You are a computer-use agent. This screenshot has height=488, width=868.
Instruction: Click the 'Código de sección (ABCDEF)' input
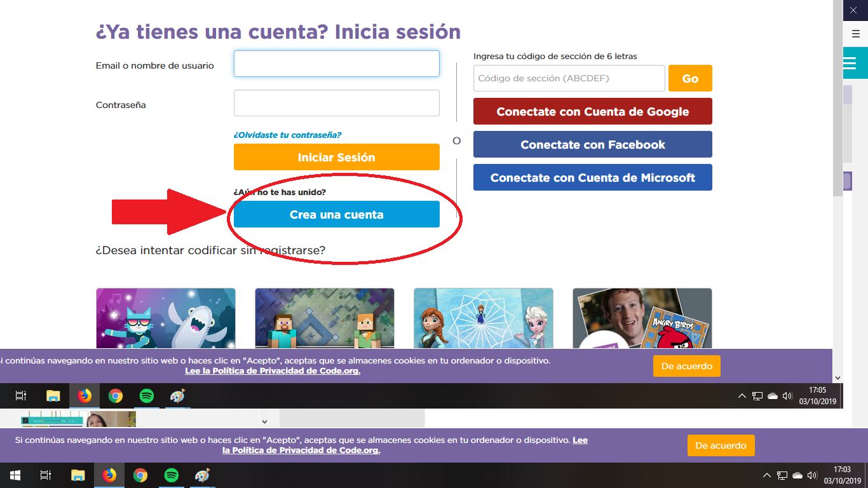pos(569,79)
